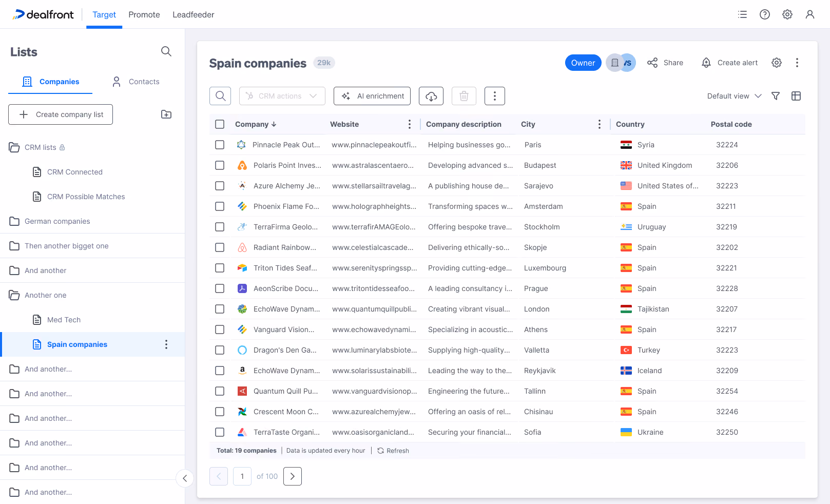This screenshot has width=830, height=504.
Task: Add a new folder icon in Lists
Action: pos(166,114)
